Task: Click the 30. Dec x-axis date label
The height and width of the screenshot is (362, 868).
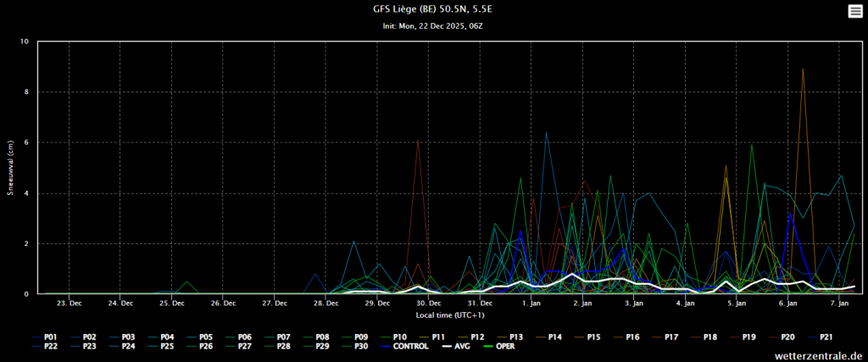Action: 429,303
